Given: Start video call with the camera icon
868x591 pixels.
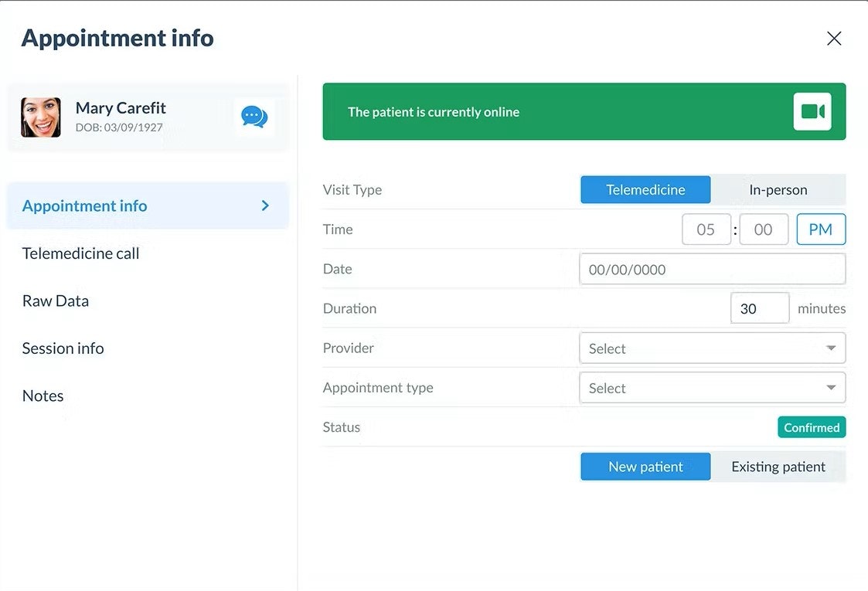Looking at the screenshot, I should coord(812,110).
